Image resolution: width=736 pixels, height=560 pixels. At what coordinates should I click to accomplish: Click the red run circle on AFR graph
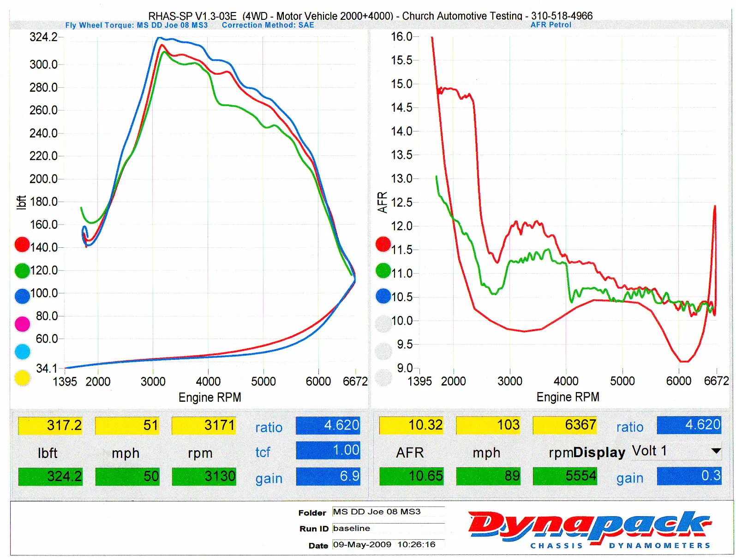[383, 244]
